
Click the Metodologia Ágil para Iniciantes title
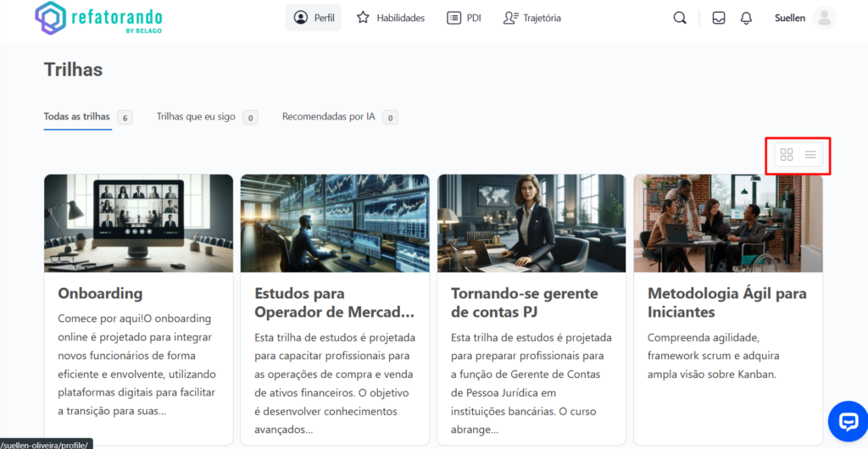click(x=726, y=302)
